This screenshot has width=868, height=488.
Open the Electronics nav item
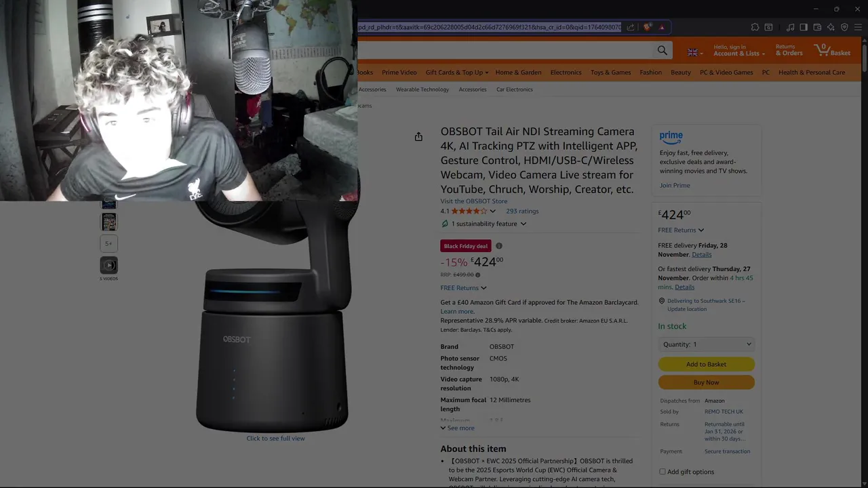[x=566, y=73]
